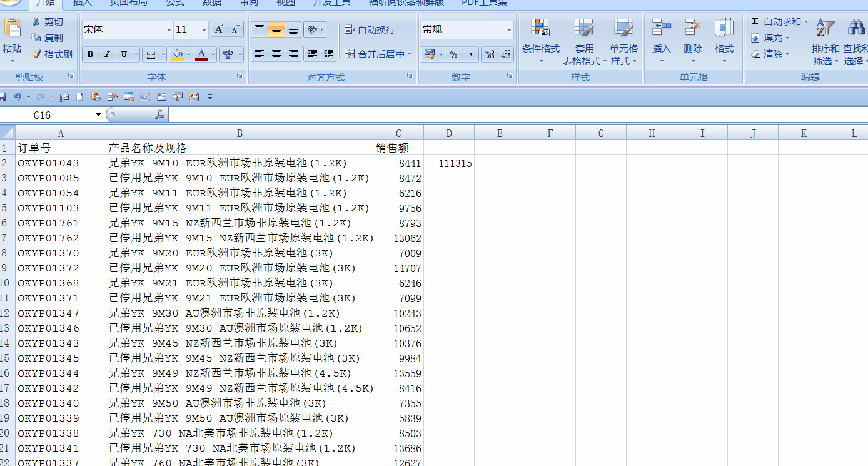Open the 对齐方式 group dialog launcher
The width and height of the screenshot is (868, 466).
pos(410,76)
